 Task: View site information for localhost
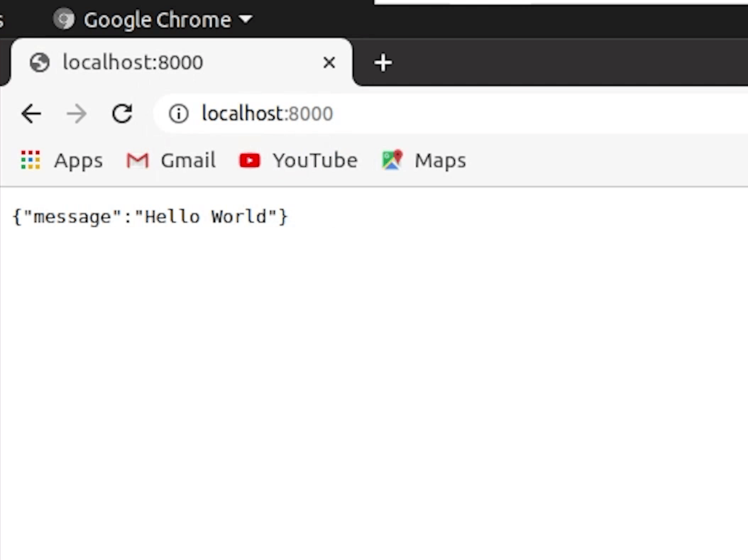coord(179,114)
